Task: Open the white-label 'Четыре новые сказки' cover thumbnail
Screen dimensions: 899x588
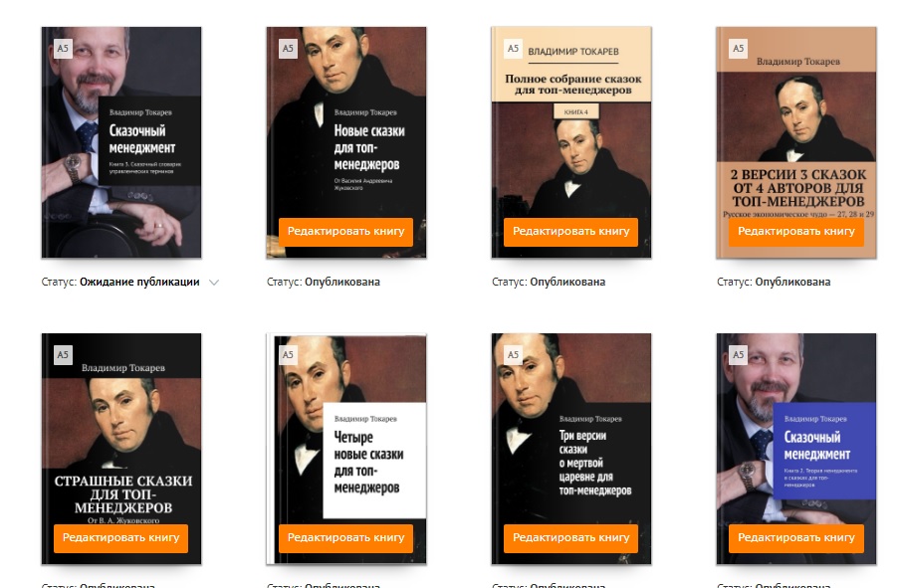Action: tap(346, 449)
